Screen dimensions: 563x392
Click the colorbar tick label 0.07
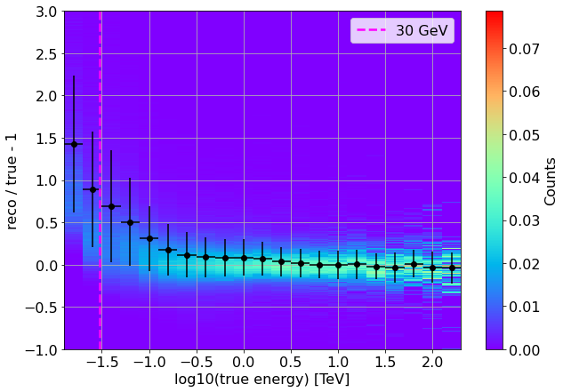point(524,49)
